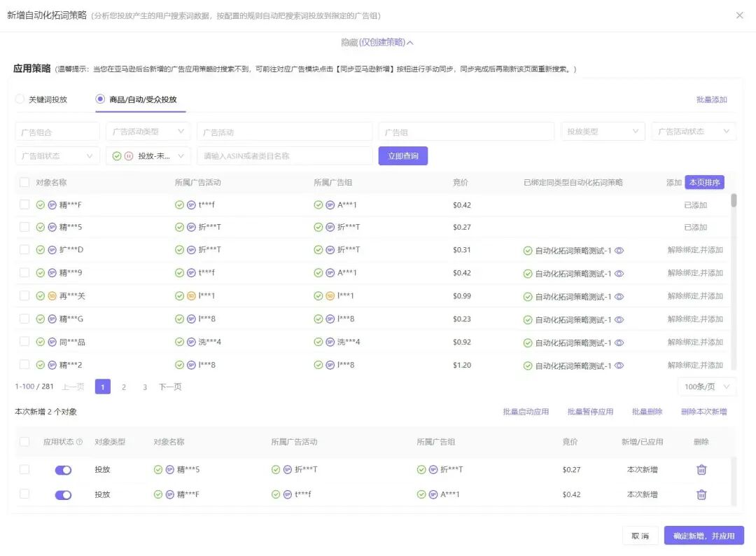Delete the 精***5 newly added row
The image size is (756, 556).
(x=701, y=469)
